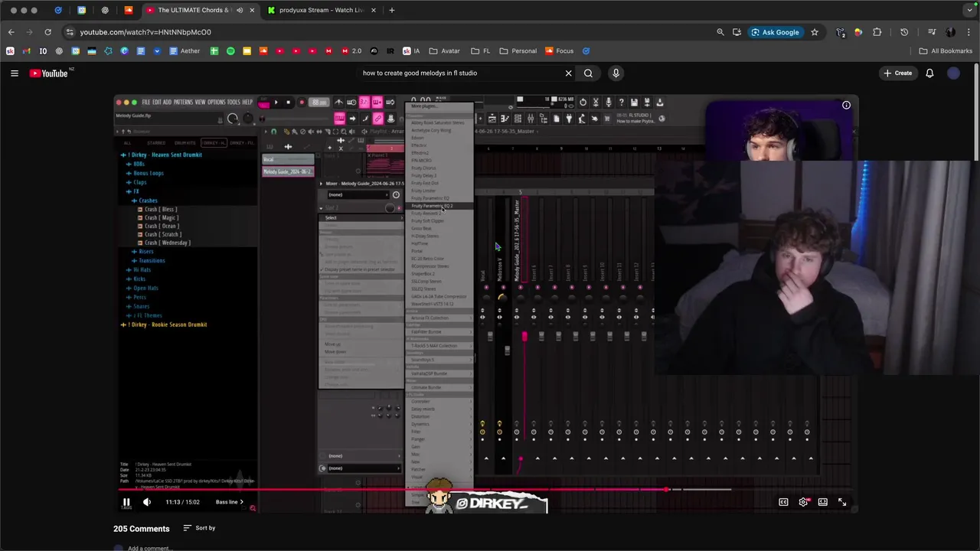Open the Personal bookmarks folder

point(518,51)
